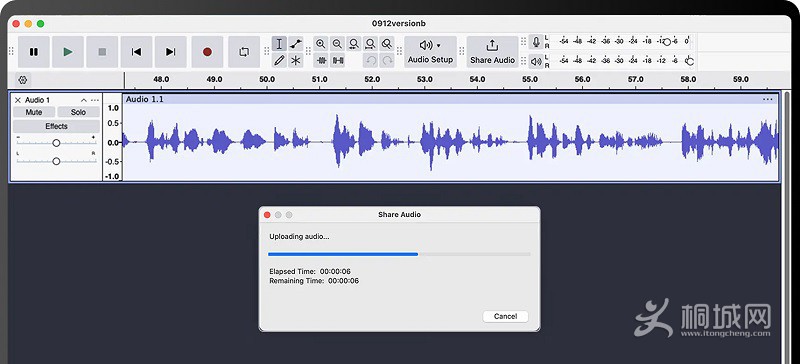800x364 pixels.
Task: Click the 1.0 label on the vertical scale
Action: pos(113,108)
